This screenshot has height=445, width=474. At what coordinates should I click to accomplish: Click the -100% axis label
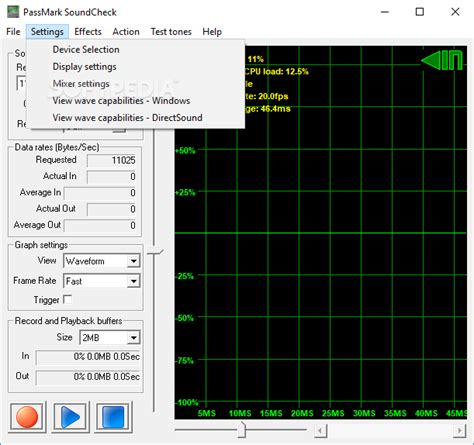pyautogui.click(x=187, y=402)
